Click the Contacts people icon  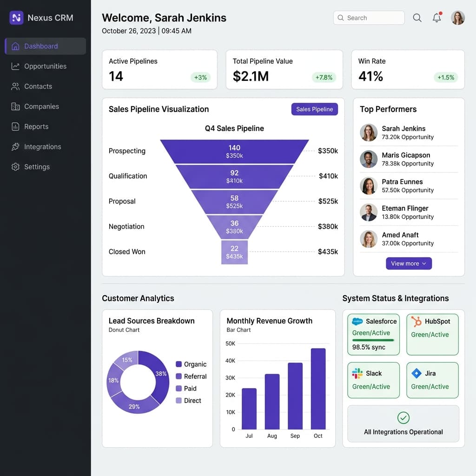pyautogui.click(x=15, y=86)
